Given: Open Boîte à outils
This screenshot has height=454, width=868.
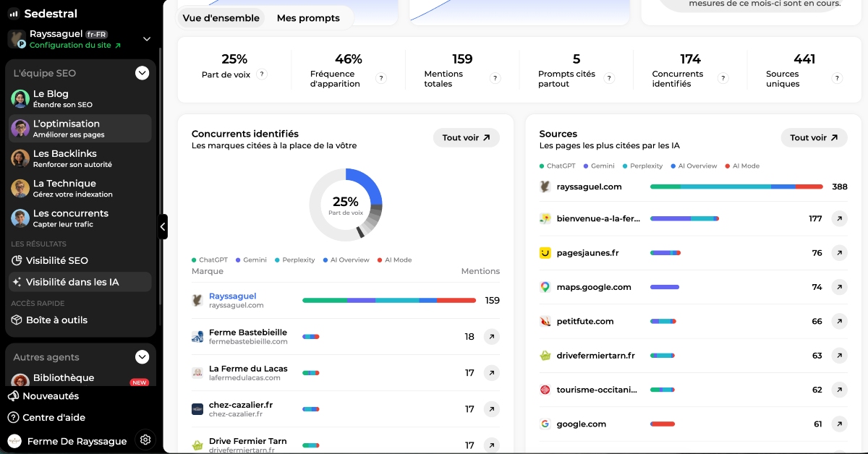Looking at the screenshot, I should 80,320.
